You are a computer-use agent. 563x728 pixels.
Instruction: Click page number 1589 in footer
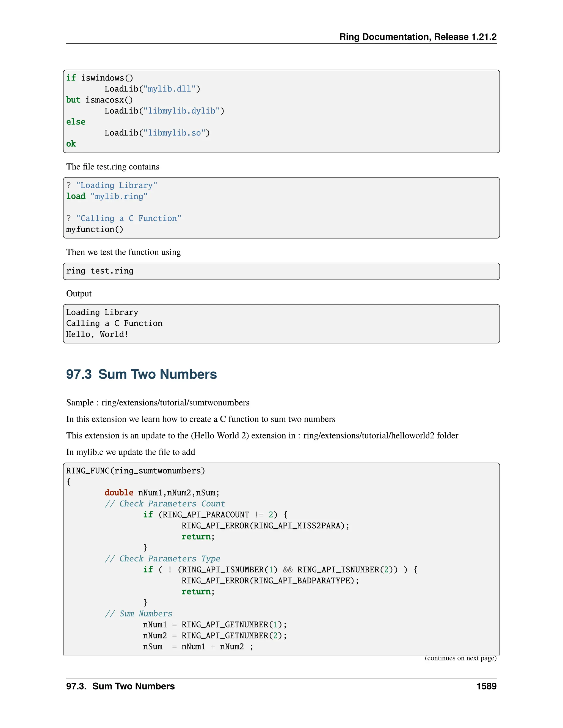tap(486, 686)
